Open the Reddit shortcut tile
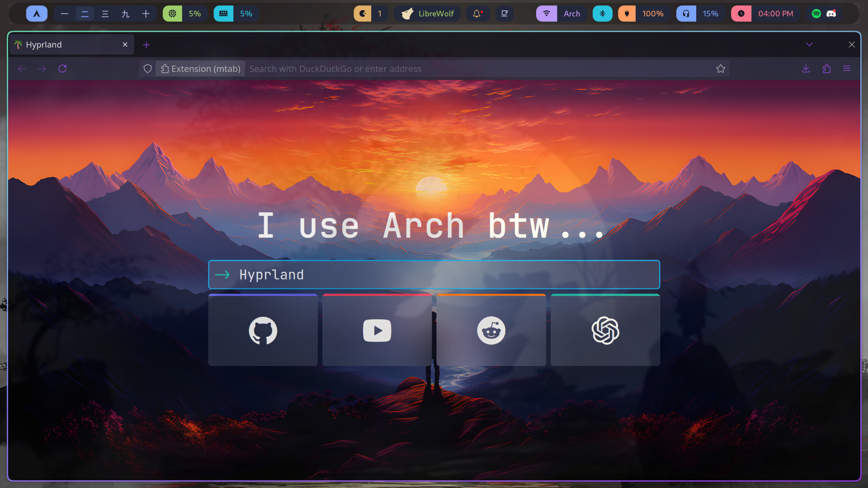This screenshot has height=488, width=868. click(x=491, y=330)
